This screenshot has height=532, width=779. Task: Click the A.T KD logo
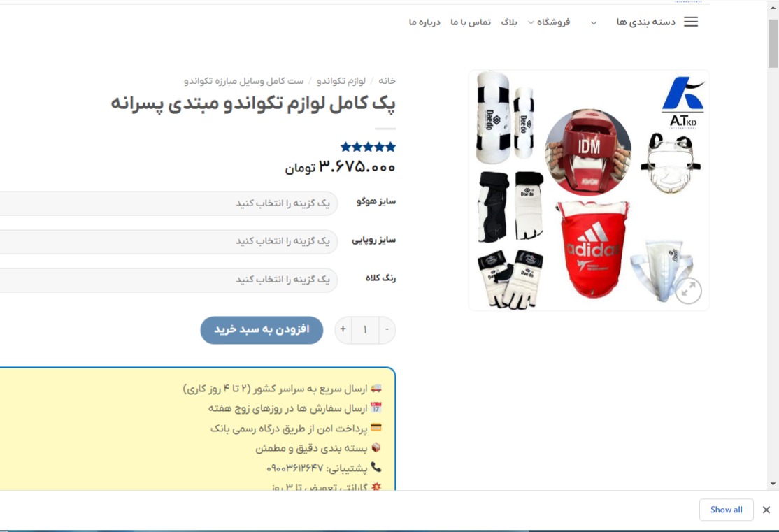683,102
